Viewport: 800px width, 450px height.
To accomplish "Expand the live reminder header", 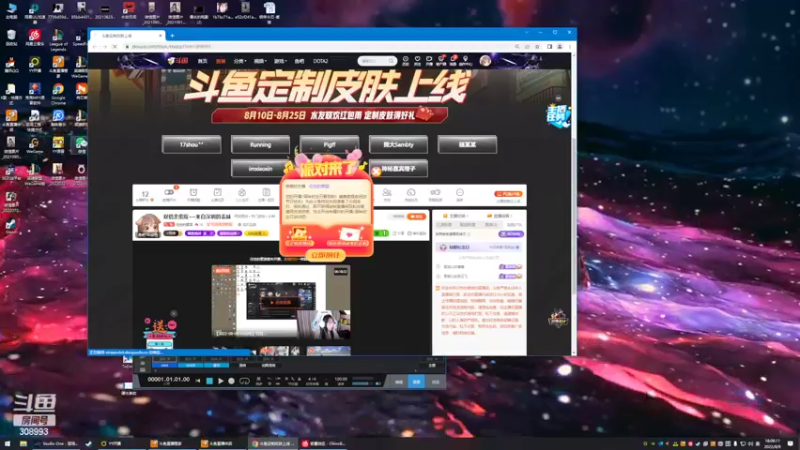I will pos(499,216).
